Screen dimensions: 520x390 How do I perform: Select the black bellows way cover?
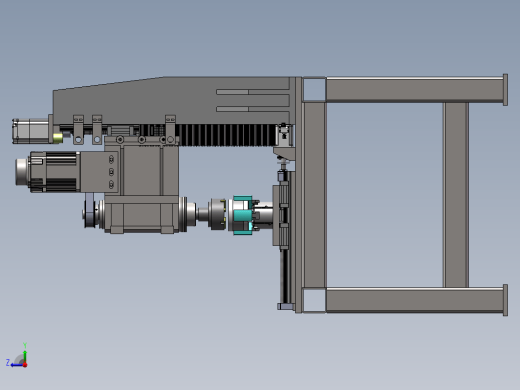pyautogui.click(x=227, y=135)
